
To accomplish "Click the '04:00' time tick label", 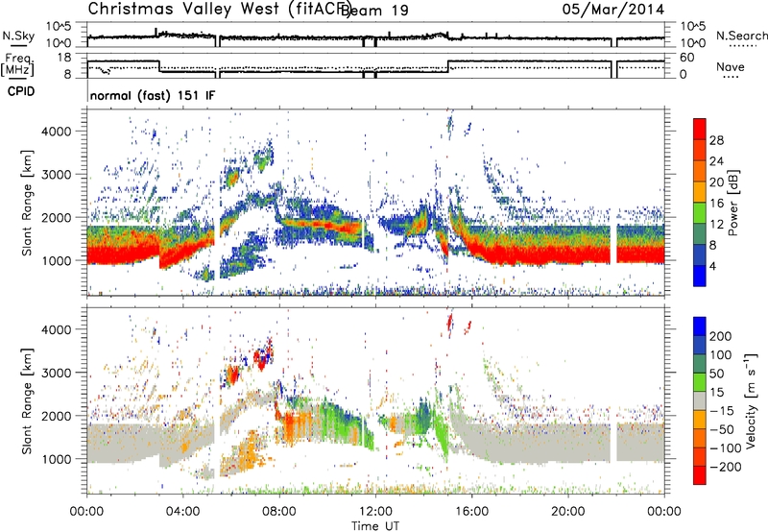I will pyautogui.click(x=182, y=512).
